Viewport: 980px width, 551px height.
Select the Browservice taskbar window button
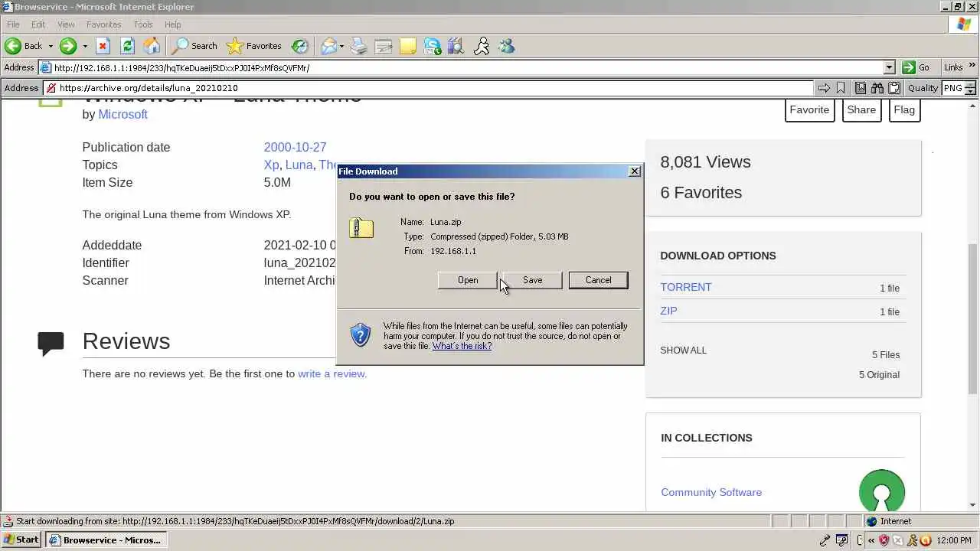point(106,540)
